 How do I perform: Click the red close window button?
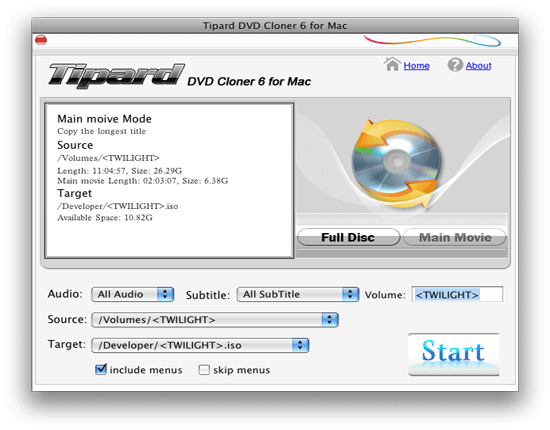click(41, 40)
